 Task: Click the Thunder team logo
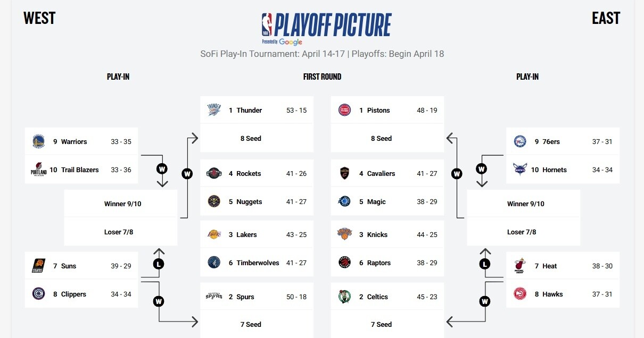[213, 110]
